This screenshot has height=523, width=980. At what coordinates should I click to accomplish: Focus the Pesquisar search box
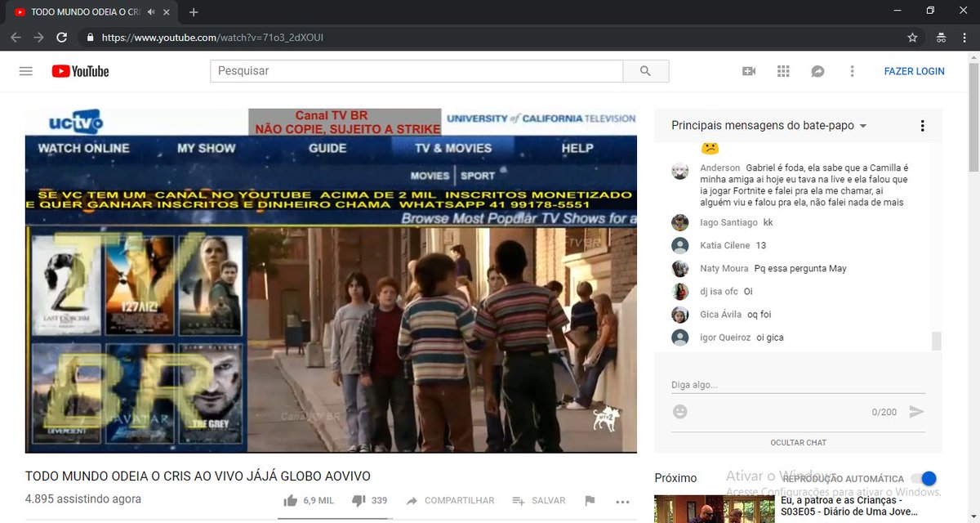tap(416, 71)
